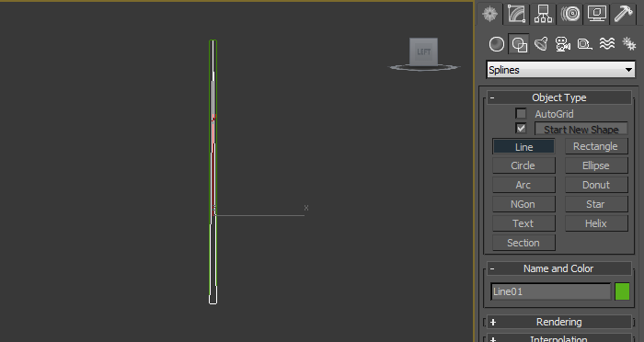Select the Space Warps waves icon

(607, 44)
